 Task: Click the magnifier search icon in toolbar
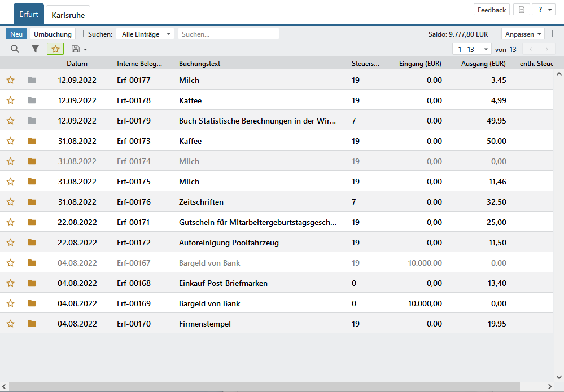coord(15,49)
